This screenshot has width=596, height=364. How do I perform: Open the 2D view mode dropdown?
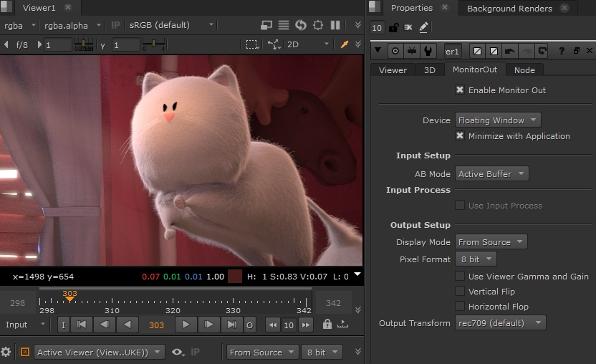[x=308, y=44]
